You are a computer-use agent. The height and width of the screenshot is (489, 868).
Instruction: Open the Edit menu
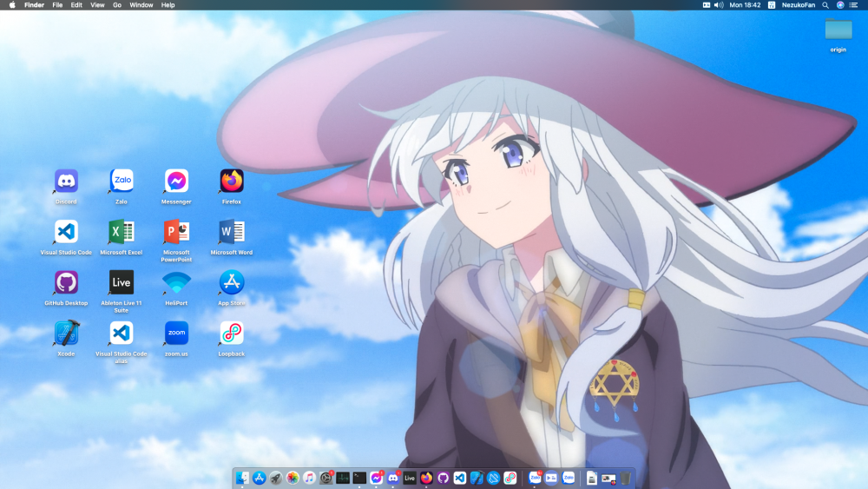76,5
